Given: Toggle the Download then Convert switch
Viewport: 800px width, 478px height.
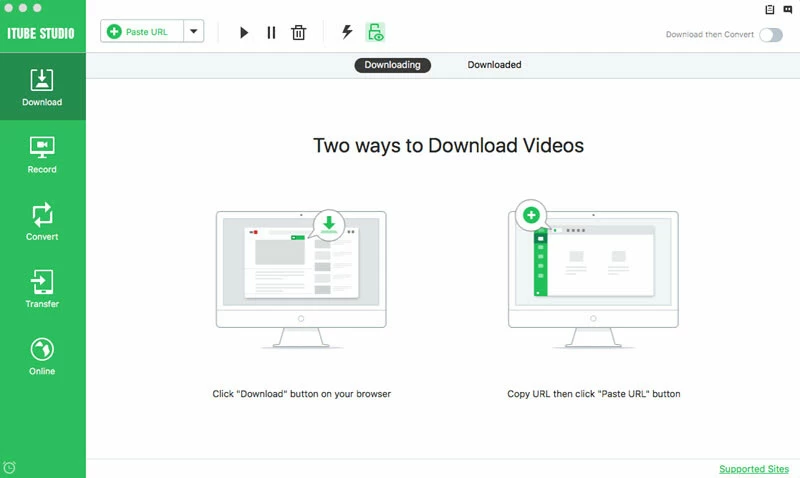Looking at the screenshot, I should click(770, 35).
